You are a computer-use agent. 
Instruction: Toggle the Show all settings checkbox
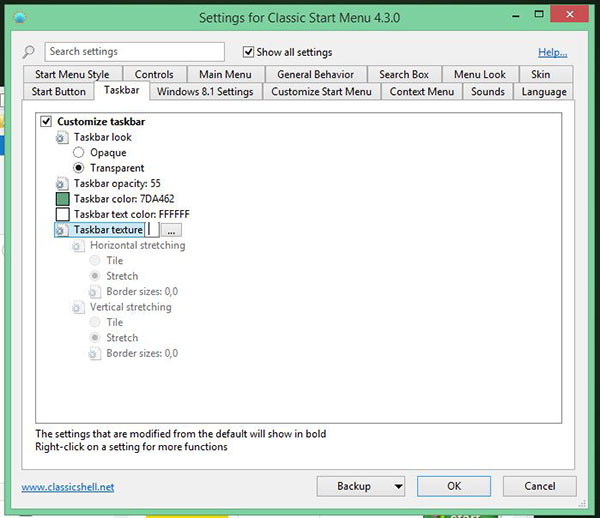pyautogui.click(x=248, y=52)
